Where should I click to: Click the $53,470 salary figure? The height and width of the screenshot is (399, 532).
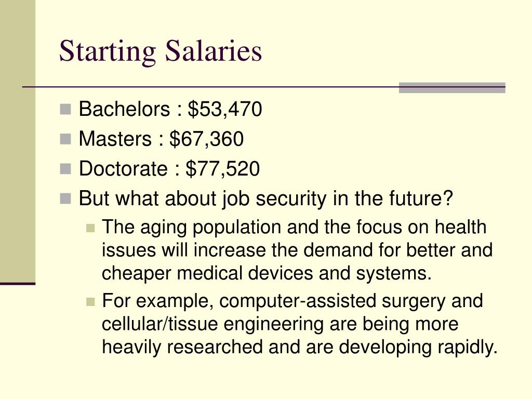click(225, 109)
